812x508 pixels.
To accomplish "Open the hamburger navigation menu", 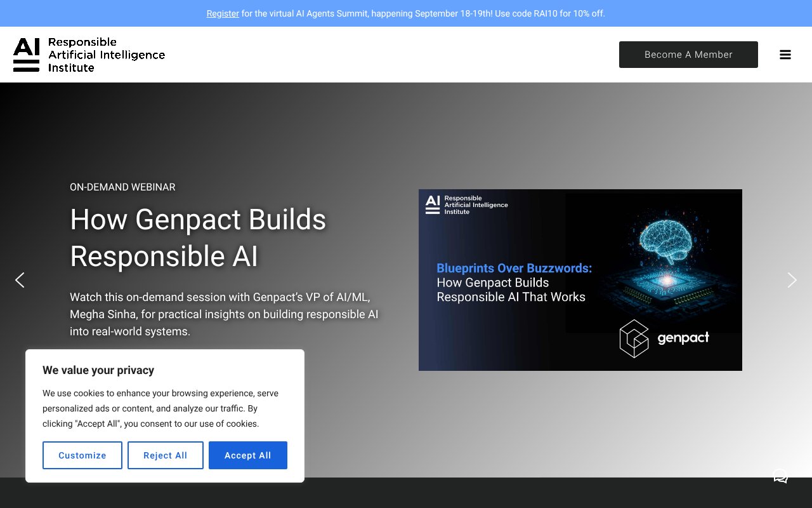I will coord(785,55).
